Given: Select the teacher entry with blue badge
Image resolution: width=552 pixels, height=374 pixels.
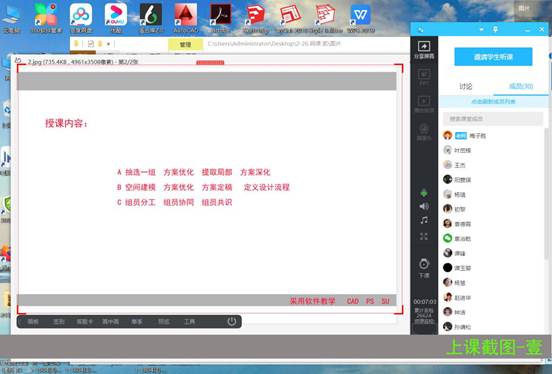Looking at the screenshot, I should click(493, 136).
